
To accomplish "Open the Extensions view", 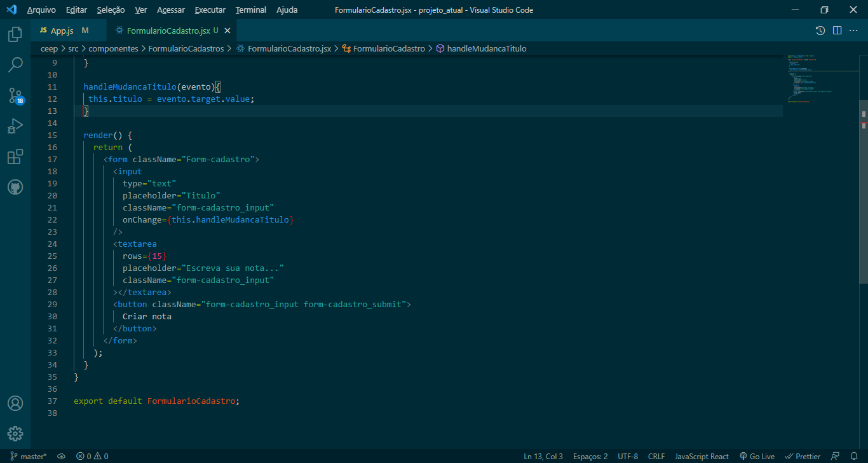I will click(15, 156).
